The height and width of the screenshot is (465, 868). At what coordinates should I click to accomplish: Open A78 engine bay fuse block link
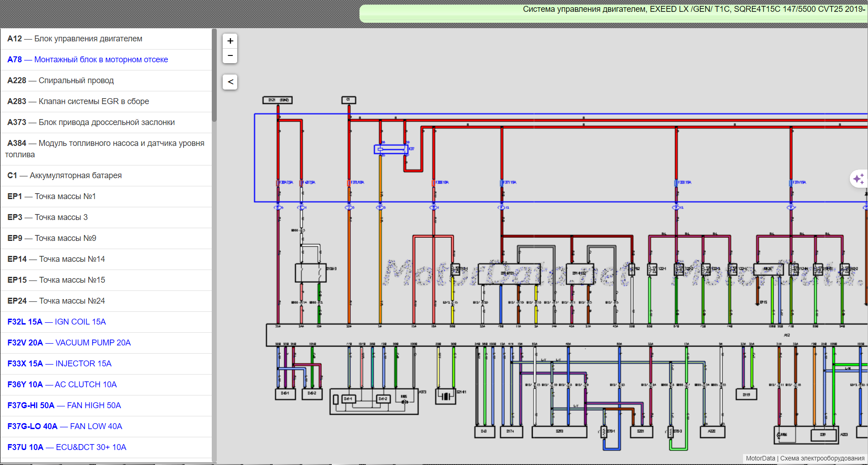88,60
